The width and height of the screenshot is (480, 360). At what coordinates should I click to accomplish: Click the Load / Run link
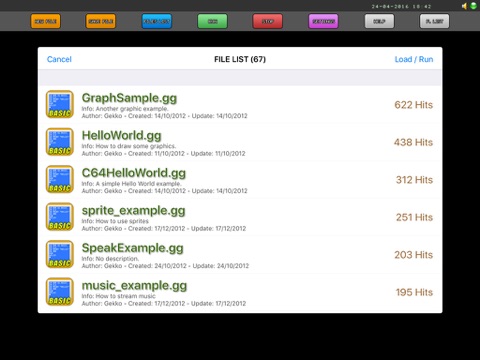pyautogui.click(x=414, y=59)
